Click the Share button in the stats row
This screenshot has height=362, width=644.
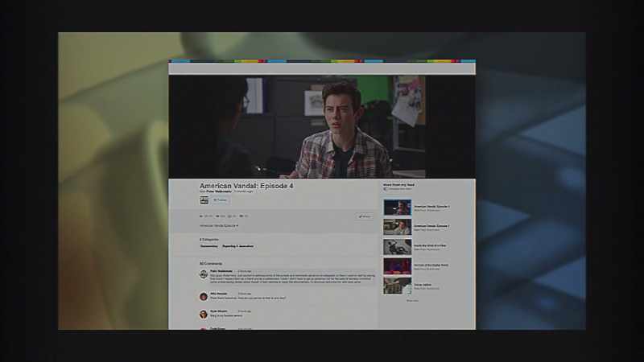(x=365, y=216)
